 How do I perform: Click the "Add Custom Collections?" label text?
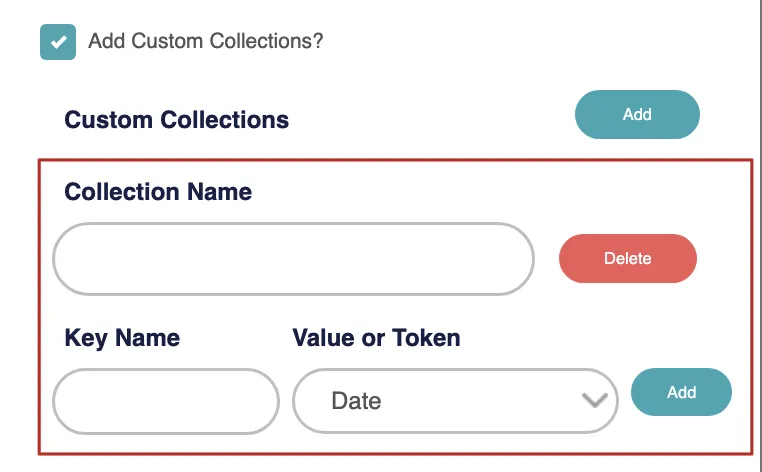(x=205, y=42)
